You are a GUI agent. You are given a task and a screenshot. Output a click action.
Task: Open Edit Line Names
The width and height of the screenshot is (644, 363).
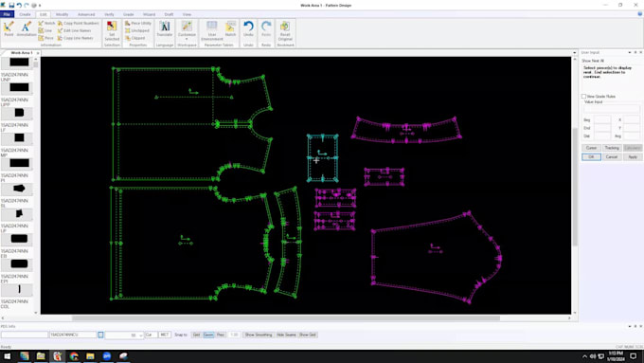pyautogui.click(x=74, y=31)
